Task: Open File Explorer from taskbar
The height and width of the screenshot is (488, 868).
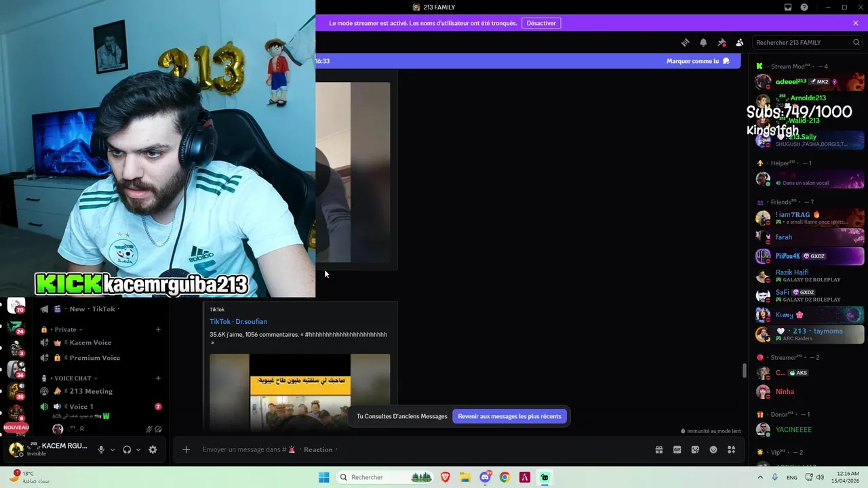Action: click(x=465, y=477)
